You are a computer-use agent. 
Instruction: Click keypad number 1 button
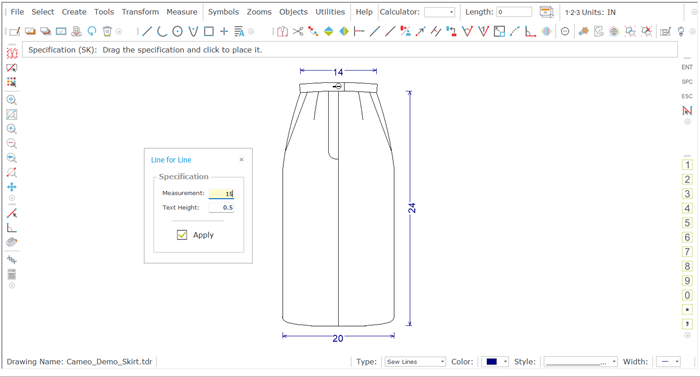687,165
